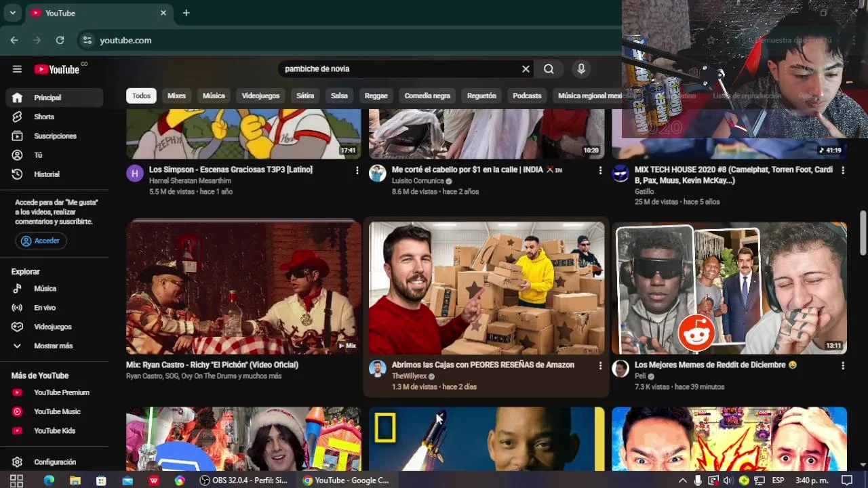Open Microsoft Edge from the taskbar
Viewport: 868px width, 488px height.
[49, 481]
